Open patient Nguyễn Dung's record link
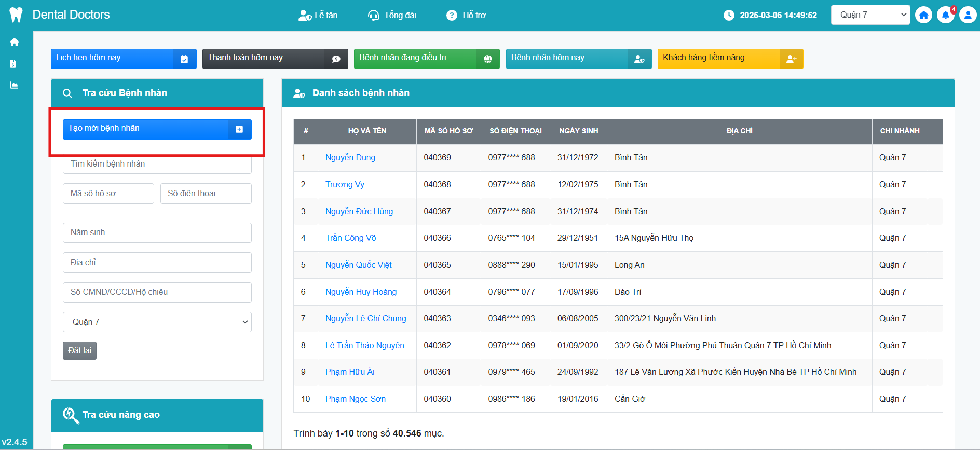This screenshot has height=450, width=980. point(350,158)
